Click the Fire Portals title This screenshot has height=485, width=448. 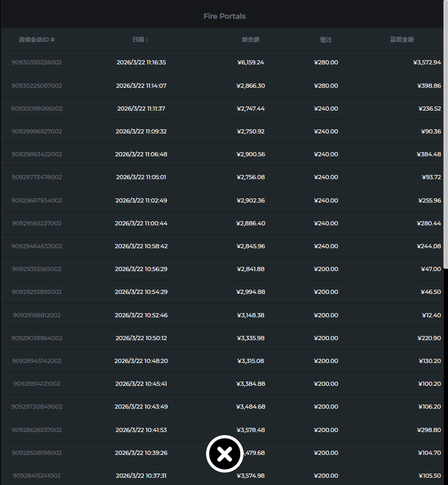[224, 16]
